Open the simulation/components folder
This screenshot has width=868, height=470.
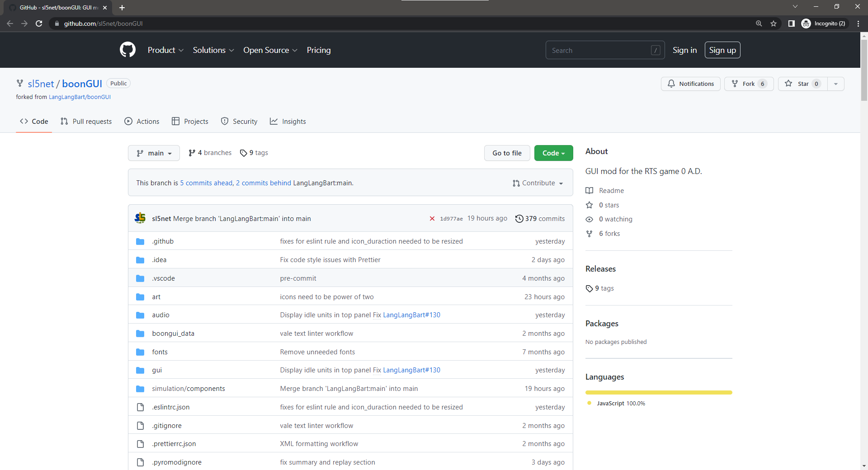click(x=189, y=389)
